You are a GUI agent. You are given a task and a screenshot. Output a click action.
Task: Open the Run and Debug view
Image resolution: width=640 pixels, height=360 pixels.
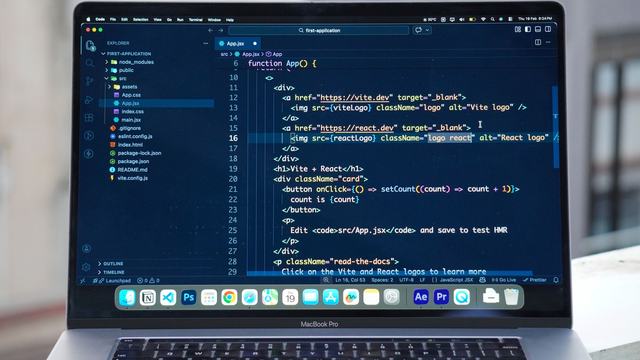pos(89,100)
